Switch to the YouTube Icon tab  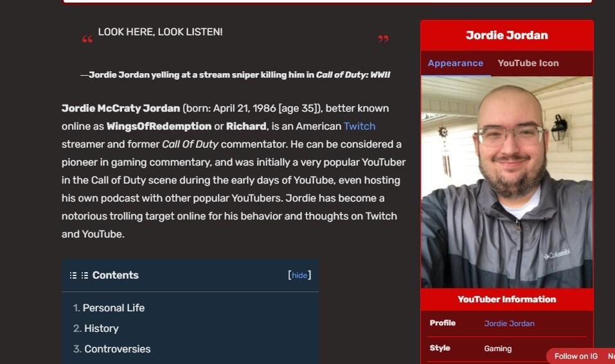[x=528, y=63]
